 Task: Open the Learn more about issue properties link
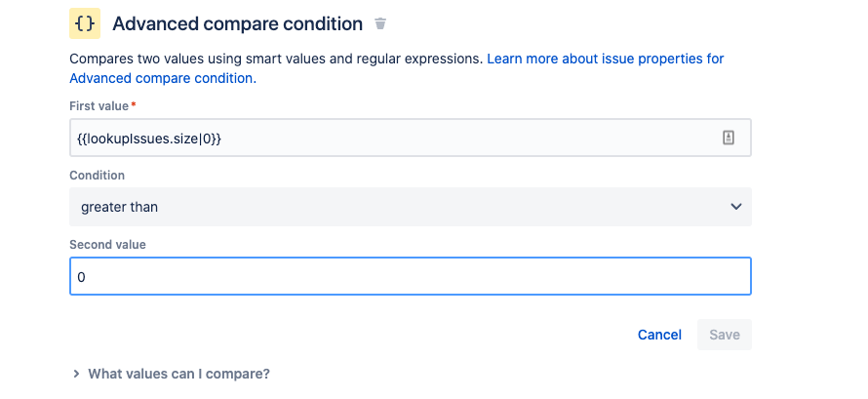(x=605, y=59)
